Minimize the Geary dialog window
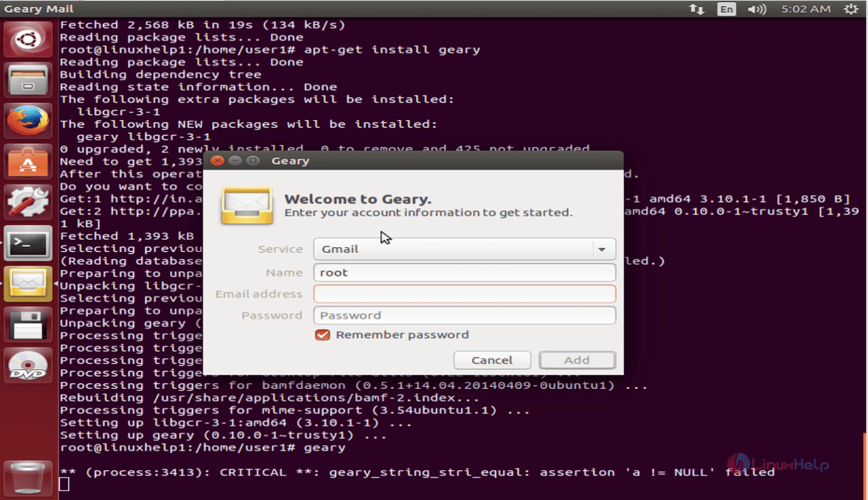The width and height of the screenshot is (868, 500). tap(235, 161)
